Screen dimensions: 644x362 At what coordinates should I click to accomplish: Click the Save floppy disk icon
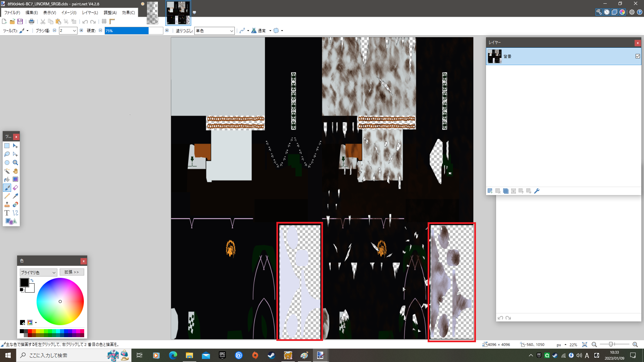20,21
